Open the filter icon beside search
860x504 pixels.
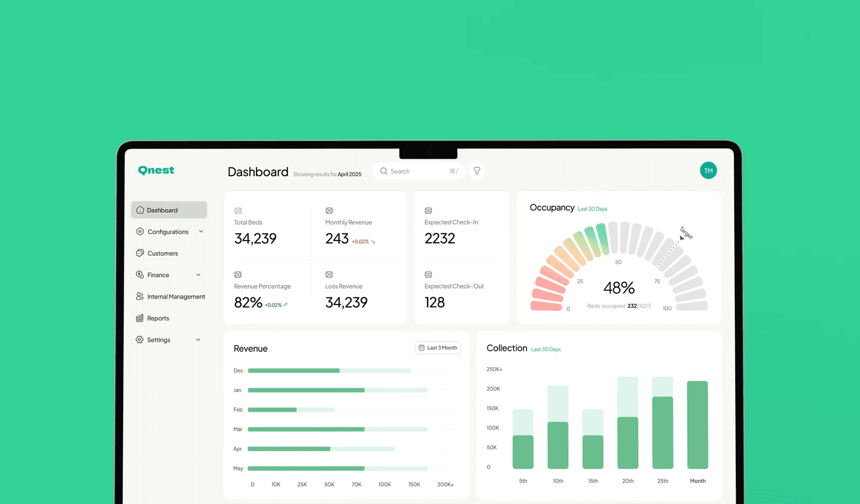click(477, 171)
